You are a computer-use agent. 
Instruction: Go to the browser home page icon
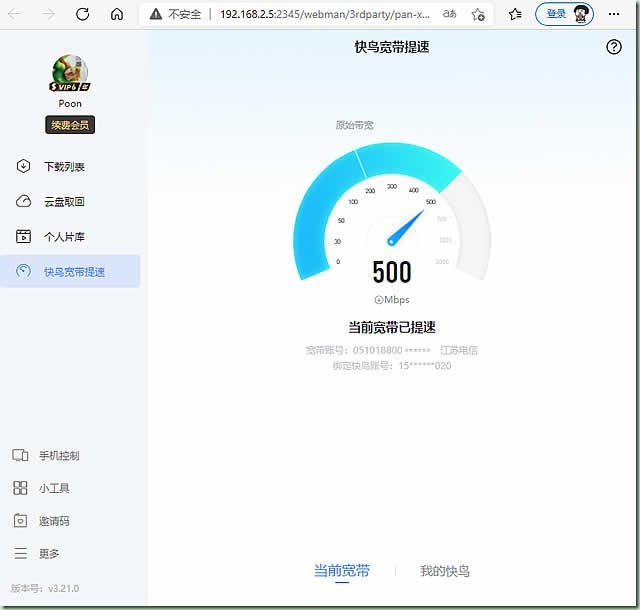(x=117, y=14)
